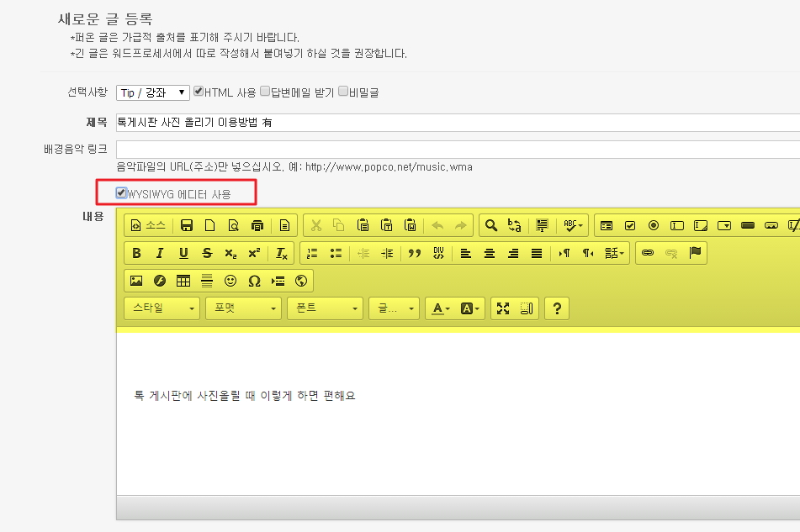Open the smiley emoticon picker

pos(230,281)
